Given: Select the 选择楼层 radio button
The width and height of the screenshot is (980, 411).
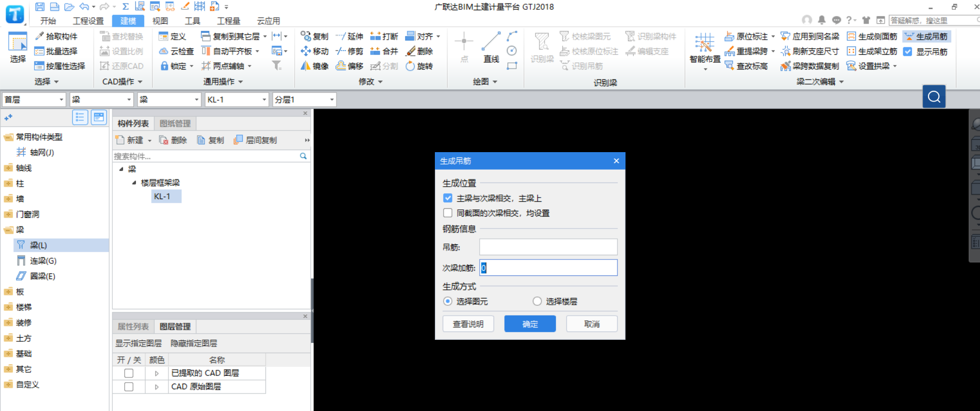Looking at the screenshot, I should [x=537, y=301].
